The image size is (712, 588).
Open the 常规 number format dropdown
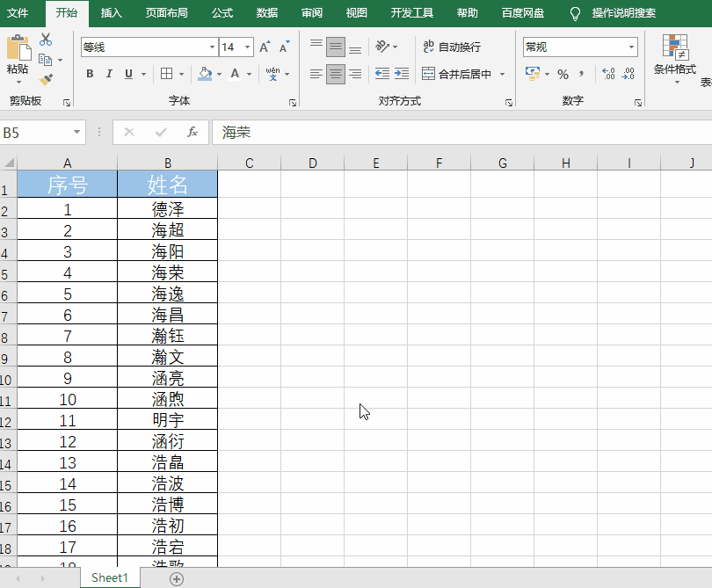tap(631, 47)
